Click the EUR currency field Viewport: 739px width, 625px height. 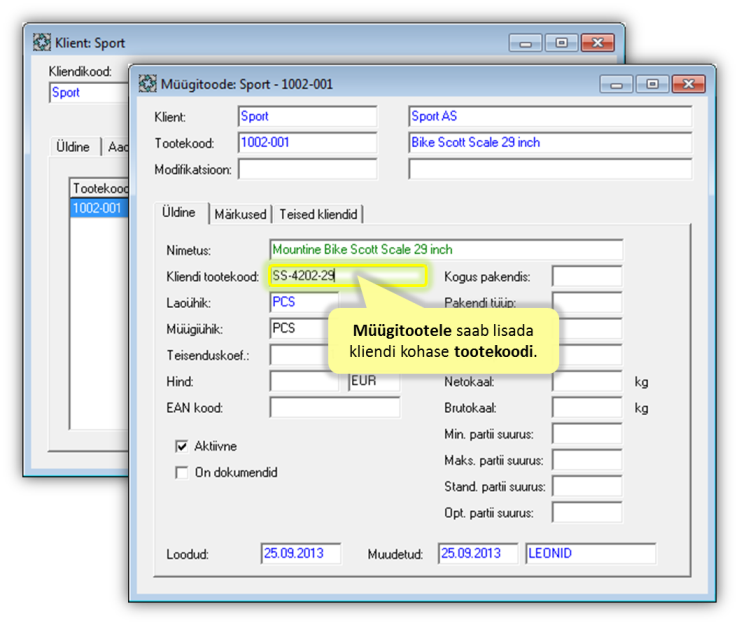pos(374,382)
